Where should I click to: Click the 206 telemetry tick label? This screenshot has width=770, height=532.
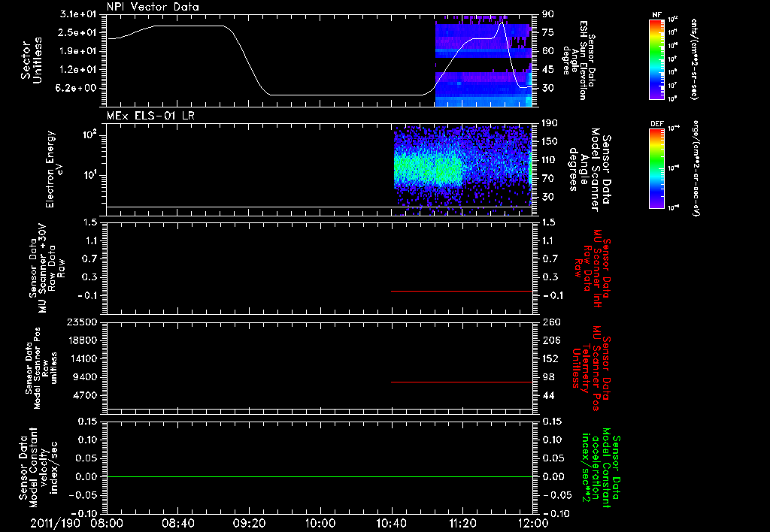tap(550, 340)
